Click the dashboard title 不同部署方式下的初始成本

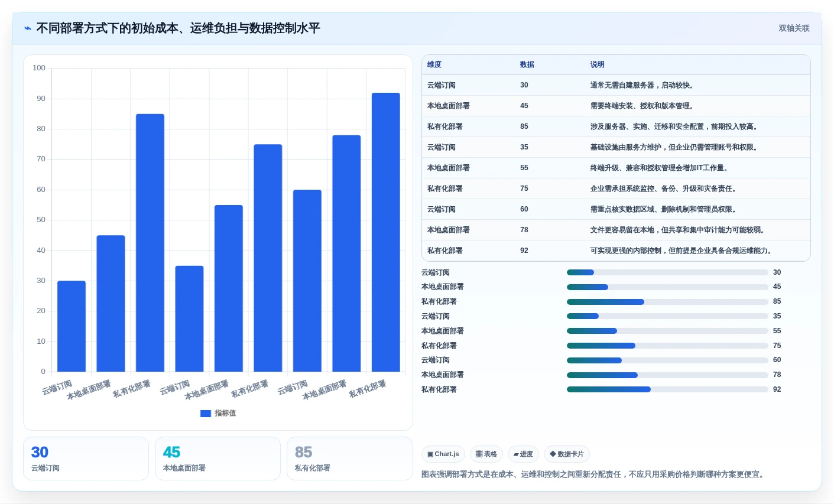click(x=178, y=28)
